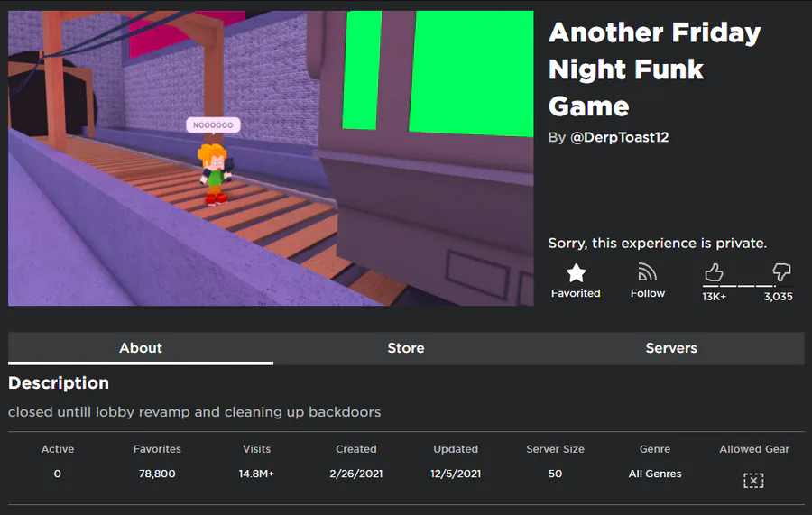Click the Favorited star icon
Image resolution: width=812 pixels, height=515 pixels.
click(576, 273)
